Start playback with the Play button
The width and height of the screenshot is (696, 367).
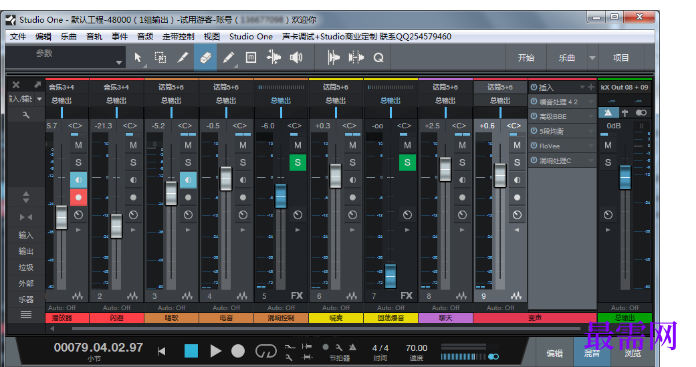(x=216, y=351)
